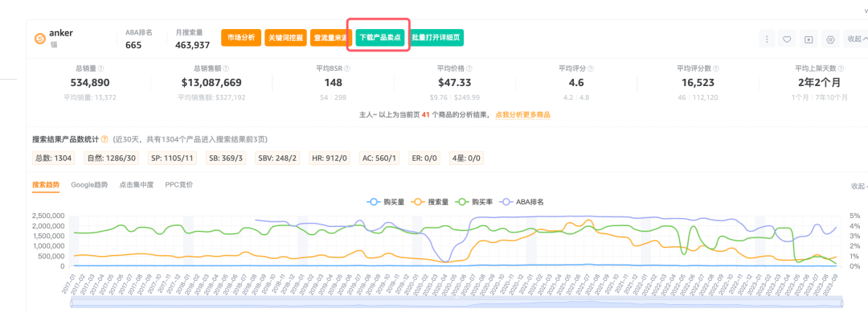
Task: Click the total revenue $13,087,669
Action: pos(211,83)
